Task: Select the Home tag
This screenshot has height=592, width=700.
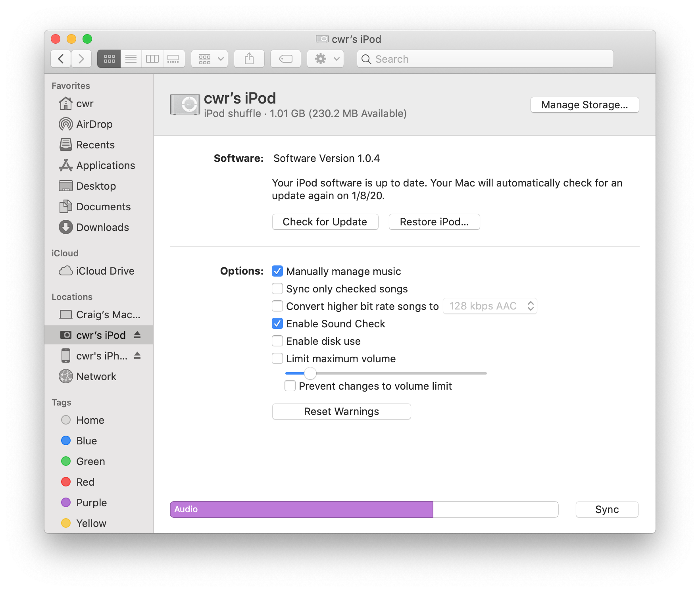Action: [99, 420]
